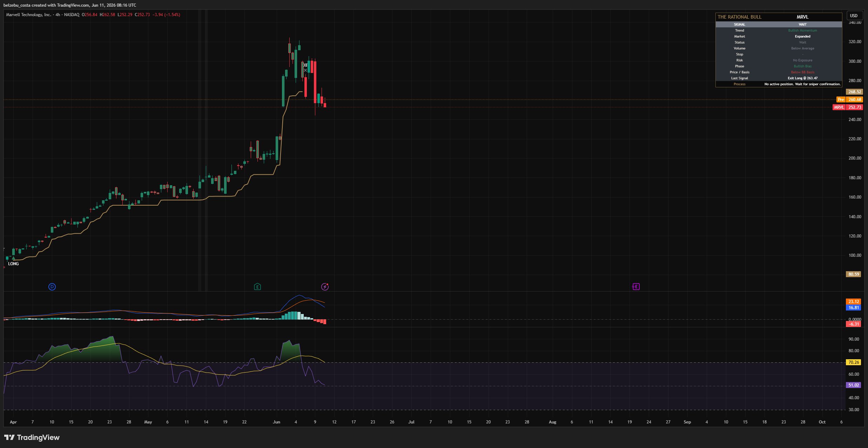Click the Process row label
Image resolution: width=868 pixels, height=448 pixels.
point(739,84)
